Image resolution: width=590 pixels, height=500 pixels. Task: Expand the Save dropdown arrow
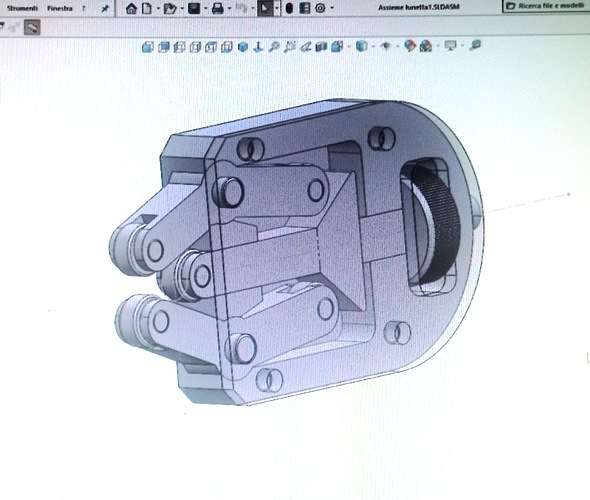tap(205, 8)
